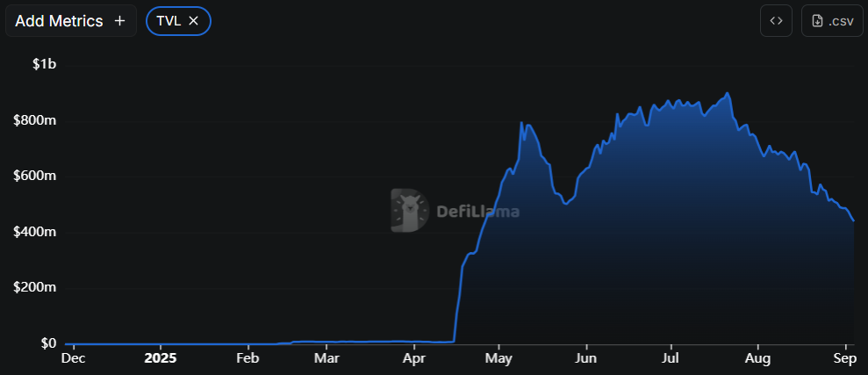The image size is (868, 375).
Task: Select the Apr label on the time axis
Action: (x=413, y=359)
